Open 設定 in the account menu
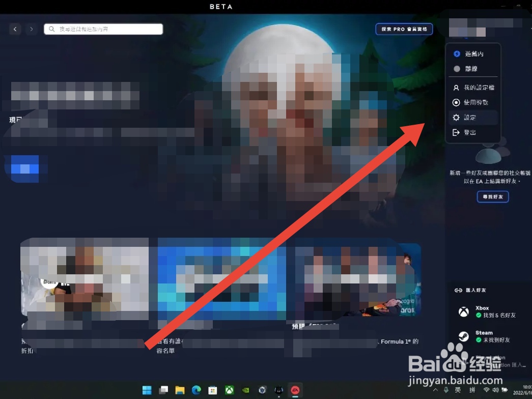The image size is (532, 399). click(473, 118)
